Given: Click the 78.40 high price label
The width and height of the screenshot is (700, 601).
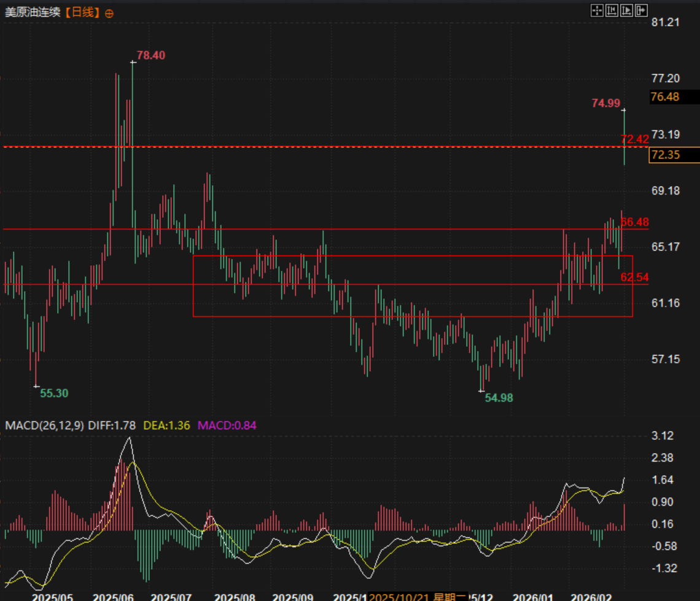Looking at the screenshot, I should pos(151,55).
